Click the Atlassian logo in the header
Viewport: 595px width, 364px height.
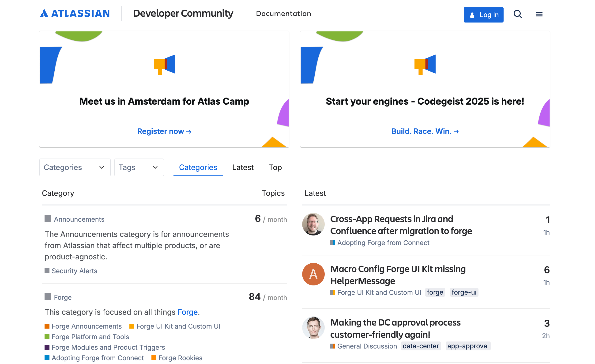(74, 13)
